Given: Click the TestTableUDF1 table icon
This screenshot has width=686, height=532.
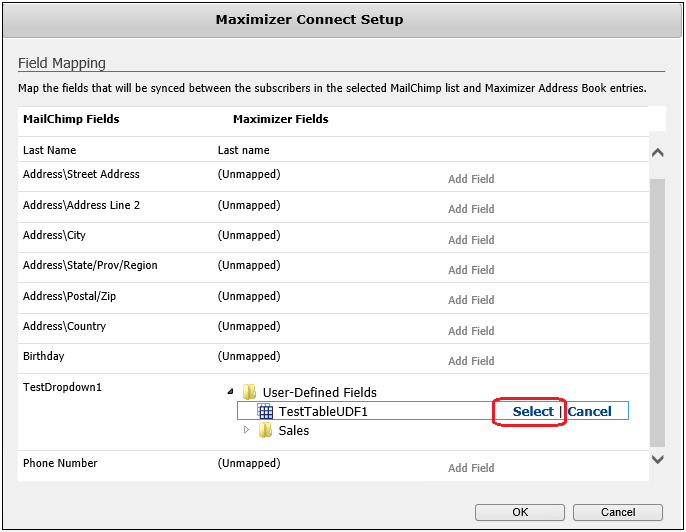Looking at the screenshot, I should point(265,411).
